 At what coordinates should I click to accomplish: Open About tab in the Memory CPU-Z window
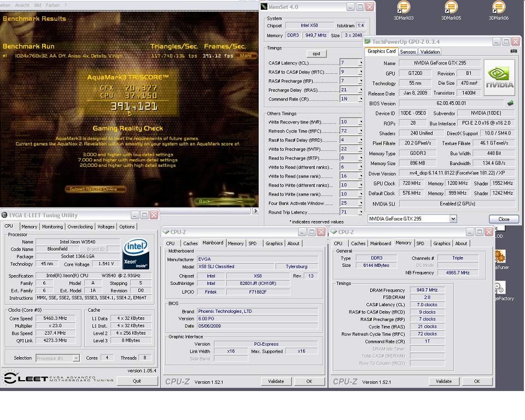(x=461, y=243)
